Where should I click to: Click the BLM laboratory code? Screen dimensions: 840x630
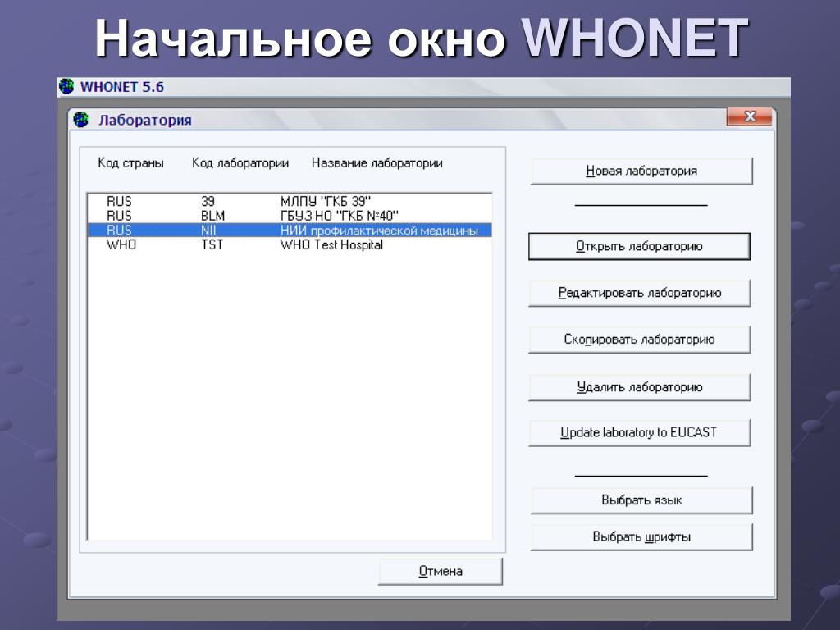[212, 216]
